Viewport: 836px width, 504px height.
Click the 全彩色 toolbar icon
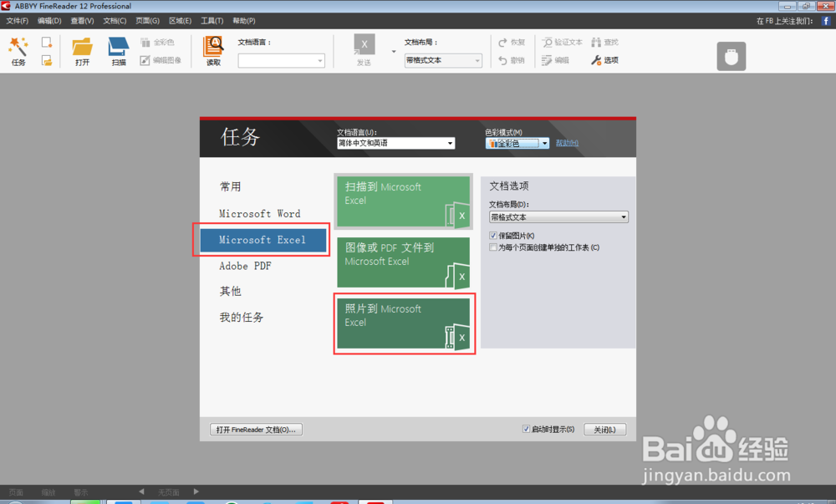(x=145, y=42)
